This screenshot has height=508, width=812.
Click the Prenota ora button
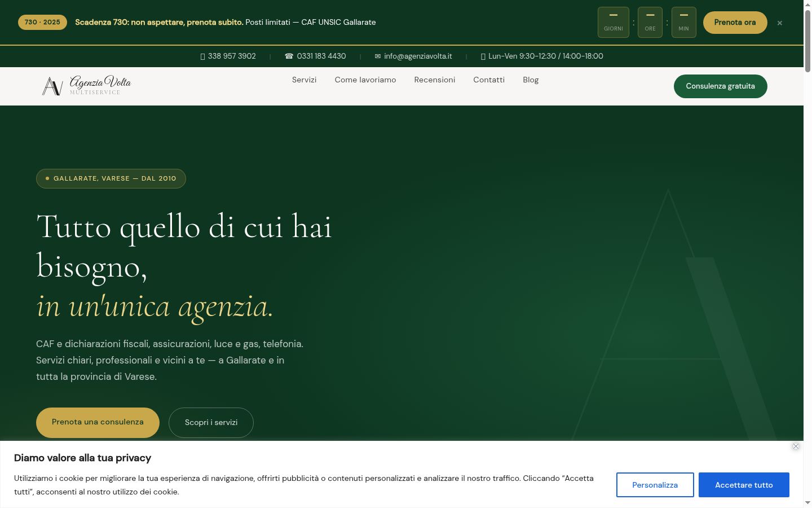coord(735,23)
